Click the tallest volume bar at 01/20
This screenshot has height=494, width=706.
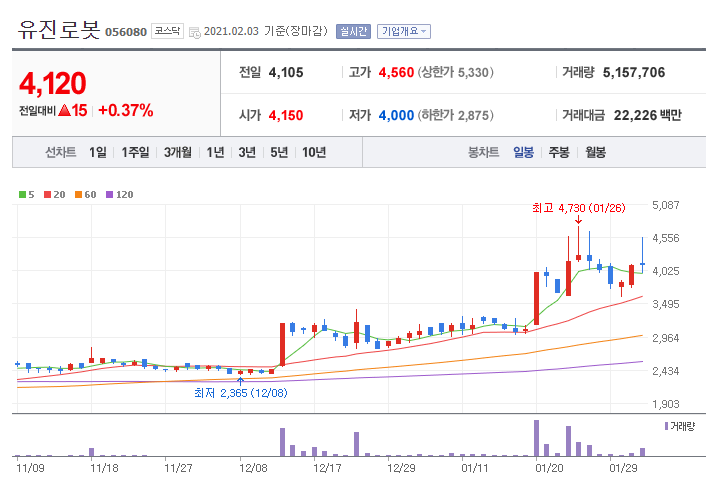536,438
